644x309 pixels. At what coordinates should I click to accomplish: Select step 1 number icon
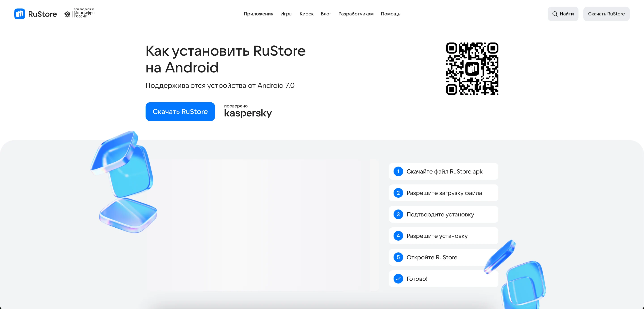coord(398,171)
